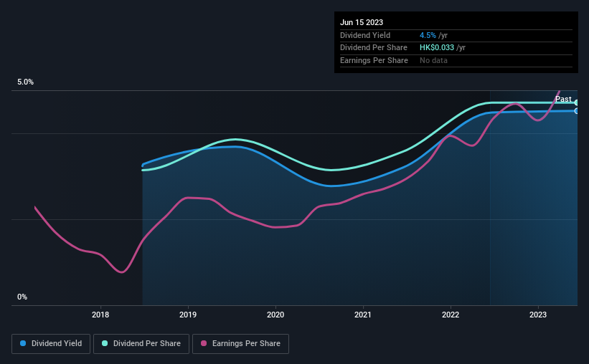Click the Jun 15 2023 tooltip date

click(362, 22)
